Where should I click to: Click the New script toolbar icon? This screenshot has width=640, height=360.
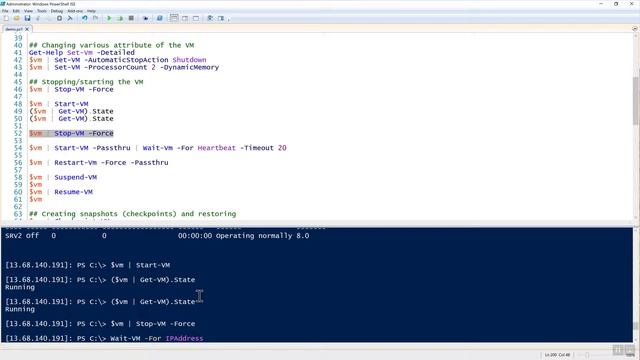6,18
